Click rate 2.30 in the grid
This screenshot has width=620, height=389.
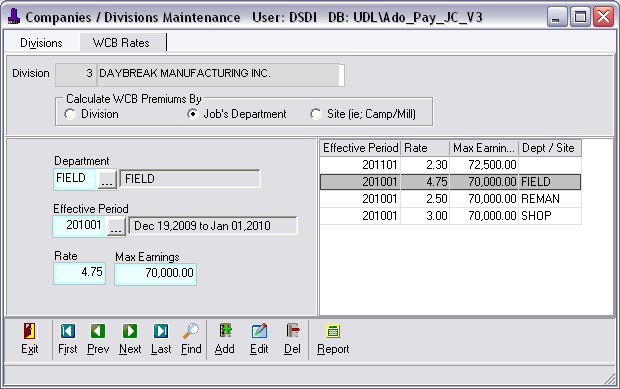[425, 164]
